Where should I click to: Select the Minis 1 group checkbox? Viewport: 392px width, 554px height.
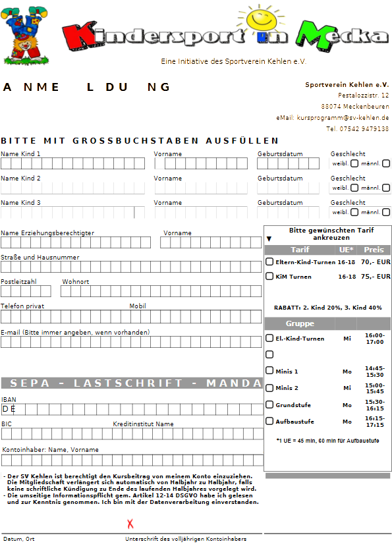pyautogui.click(x=269, y=370)
